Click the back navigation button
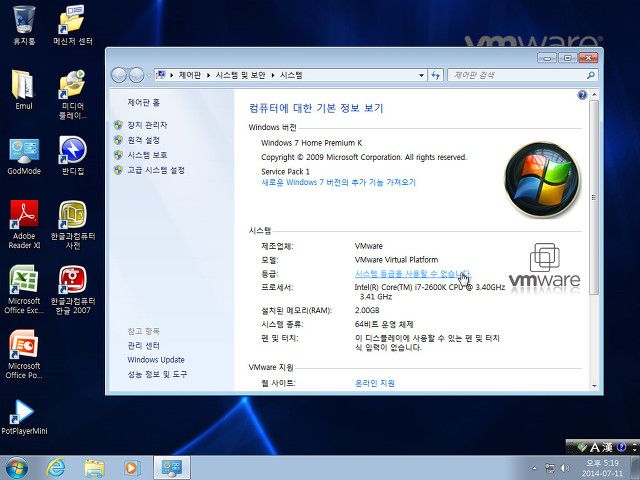640x480 pixels. 119,75
